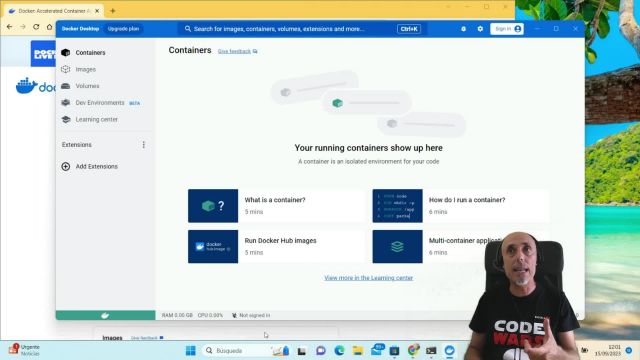Open 'Run Docker Hub images' thumbnail
This screenshot has width=640, height=360.
(x=213, y=247)
